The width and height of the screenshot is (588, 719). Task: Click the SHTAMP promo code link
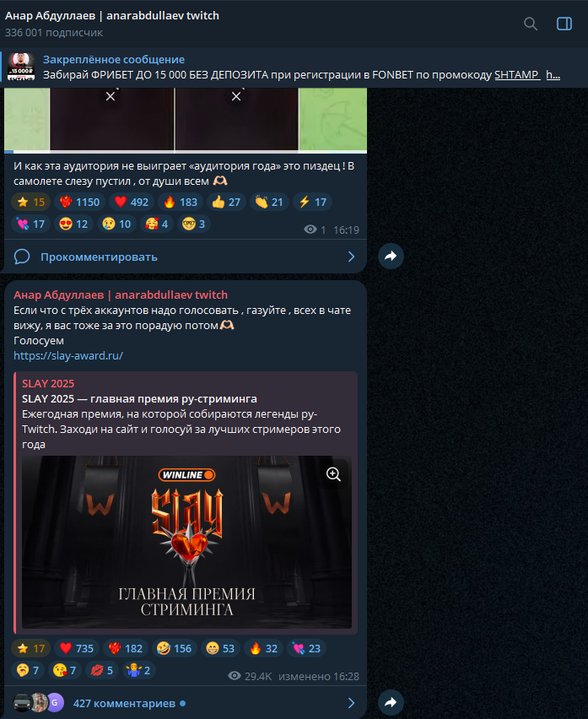[x=517, y=75]
